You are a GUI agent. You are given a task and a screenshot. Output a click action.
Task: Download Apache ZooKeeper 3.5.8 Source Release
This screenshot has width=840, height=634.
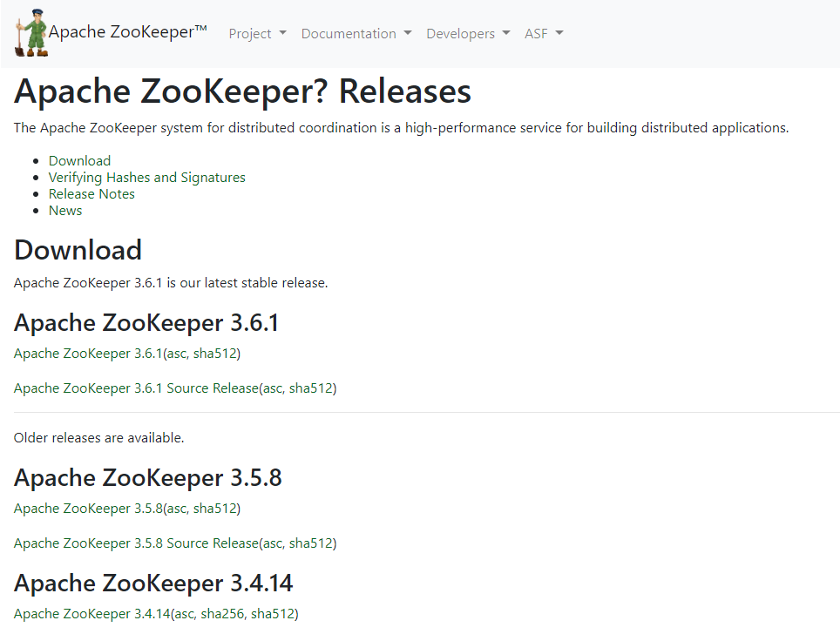[x=136, y=543]
